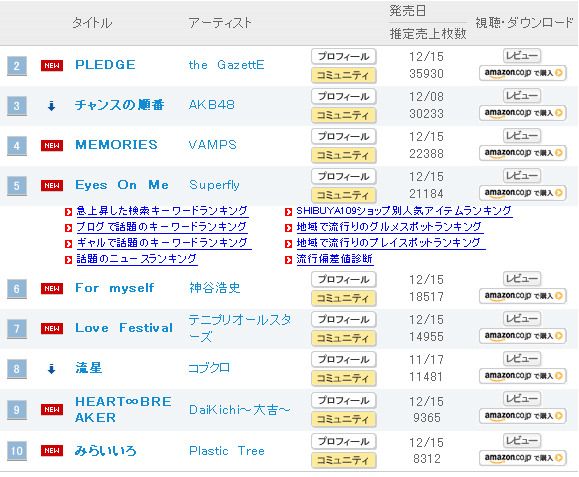The width and height of the screenshot is (579, 477).
Task: Buy Love Festival on amazon.co.jp
Action: coord(523,336)
